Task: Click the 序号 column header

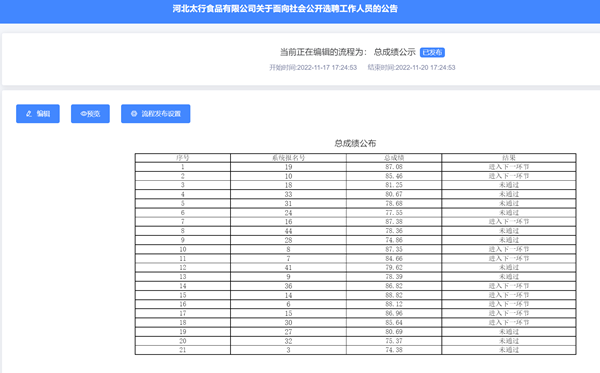Action: coord(183,158)
